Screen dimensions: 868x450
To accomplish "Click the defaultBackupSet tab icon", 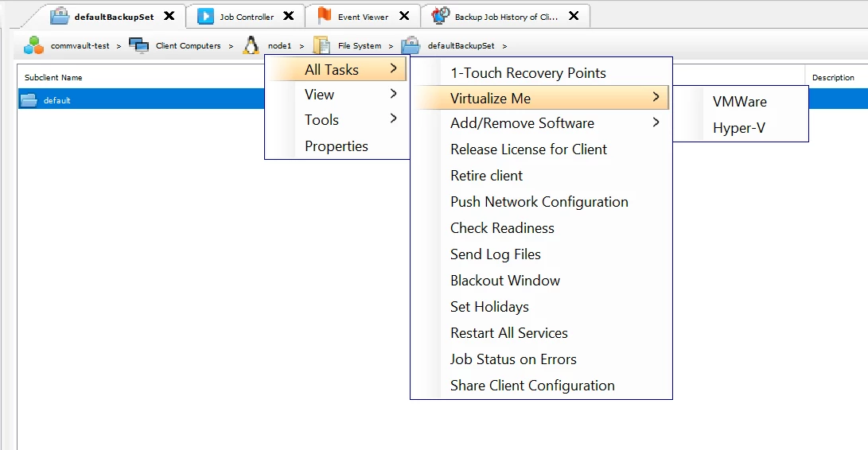I will pyautogui.click(x=59, y=16).
